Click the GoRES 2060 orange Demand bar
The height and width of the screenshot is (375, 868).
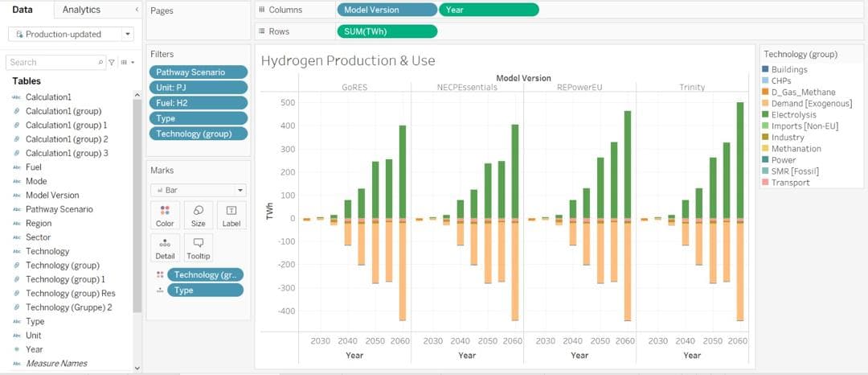(403, 271)
